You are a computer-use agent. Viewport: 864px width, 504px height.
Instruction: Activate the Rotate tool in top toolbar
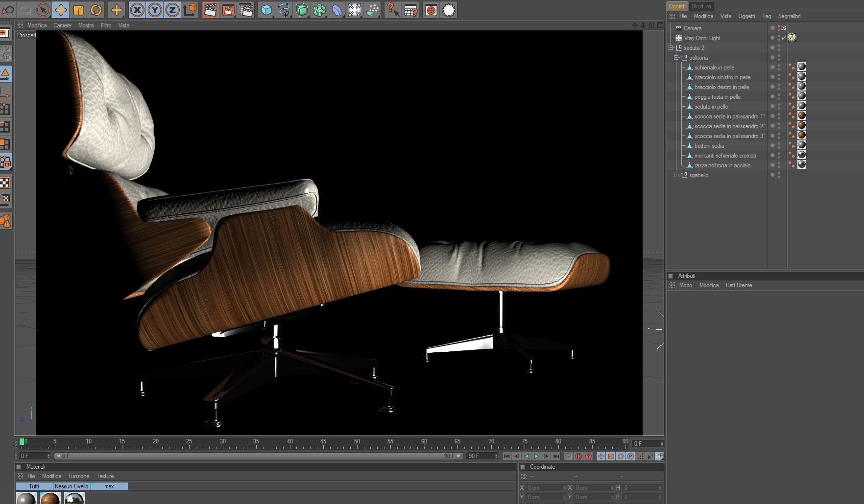pyautogui.click(x=96, y=10)
